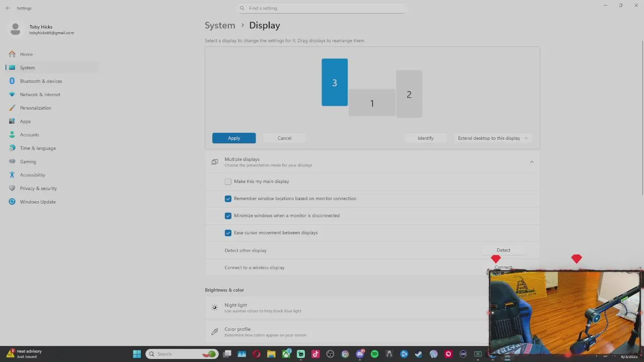The height and width of the screenshot is (362, 644).
Task: Click the Home icon in the sidebar
Action: [x=12, y=54]
